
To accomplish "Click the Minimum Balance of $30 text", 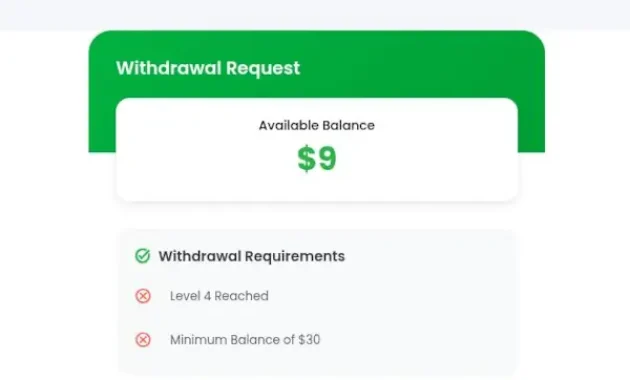I will tap(245, 340).
